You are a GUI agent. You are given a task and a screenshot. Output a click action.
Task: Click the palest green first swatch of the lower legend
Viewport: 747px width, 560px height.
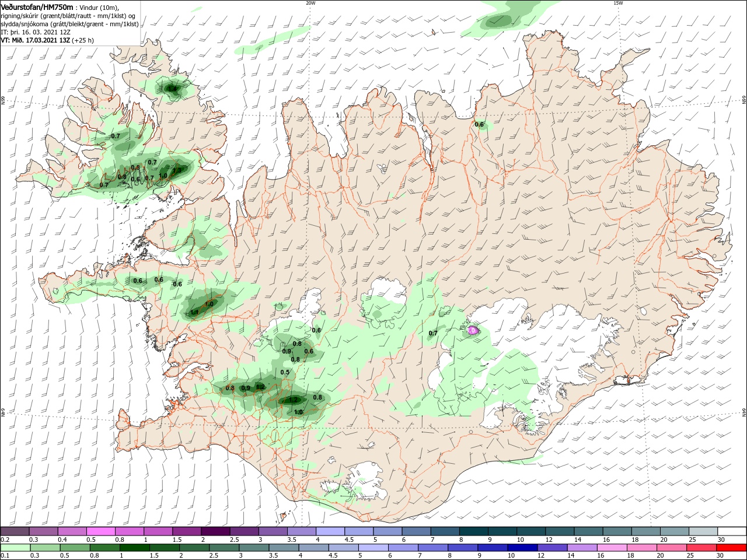pos(15,548)
